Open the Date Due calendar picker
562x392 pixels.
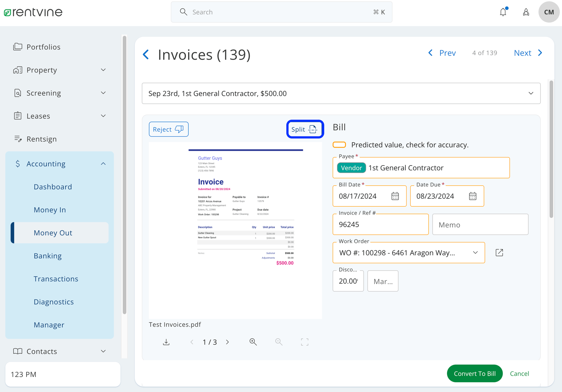(x=472, y=196)
